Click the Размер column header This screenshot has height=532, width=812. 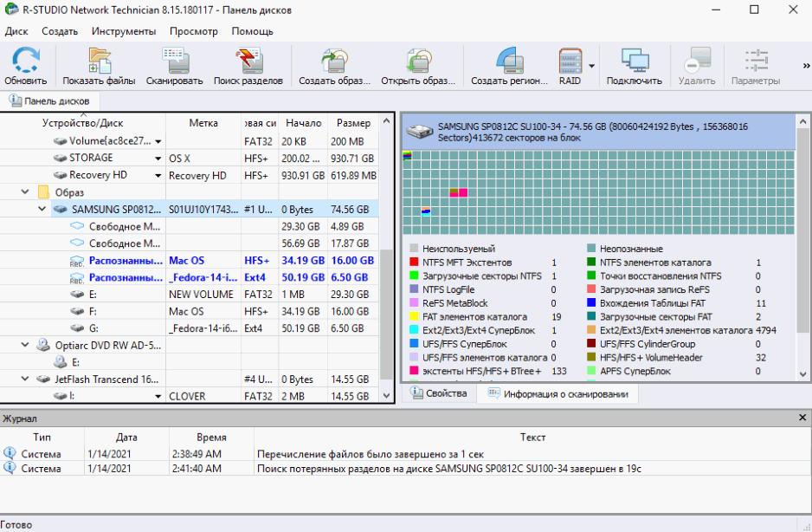pos(353,123)
